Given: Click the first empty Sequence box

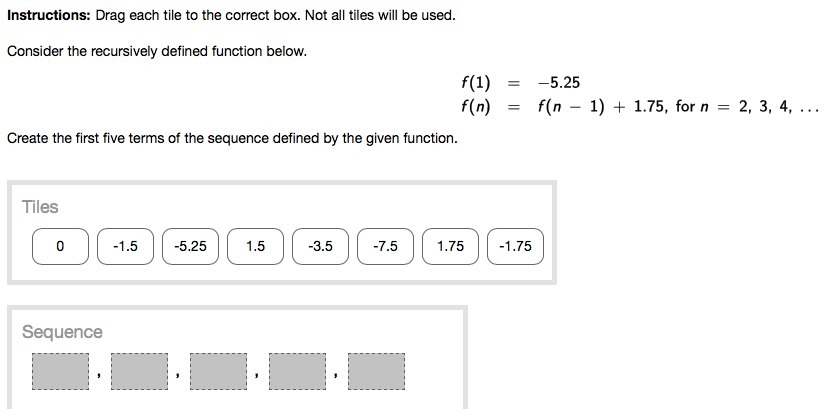Looking at the screenshot, I should click(x=60, y=371).
